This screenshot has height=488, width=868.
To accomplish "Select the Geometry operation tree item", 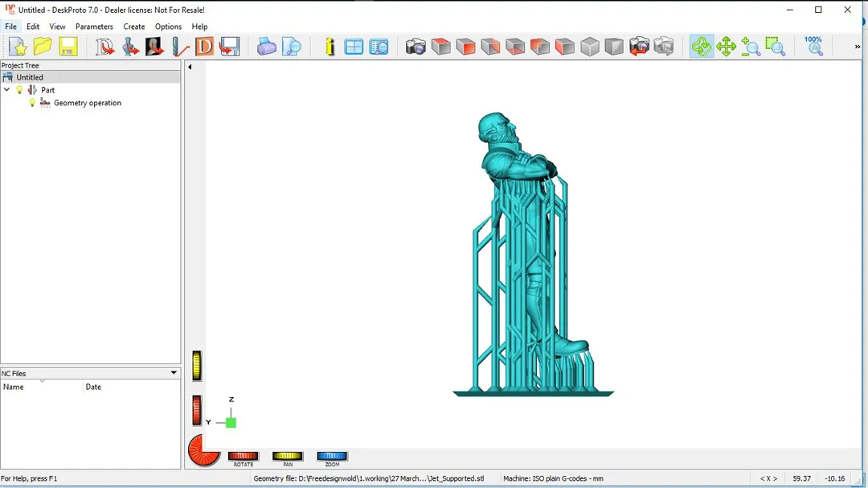I will pos(88,102).
